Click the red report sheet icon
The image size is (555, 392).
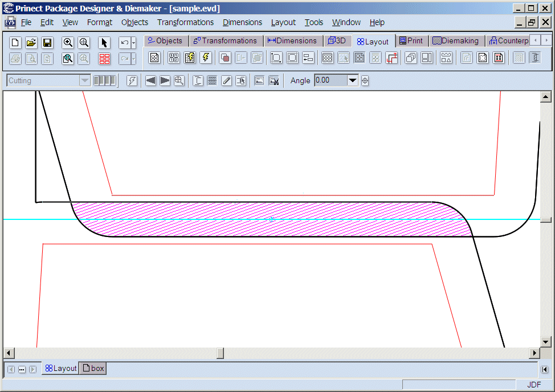click(x=499, y=58)
